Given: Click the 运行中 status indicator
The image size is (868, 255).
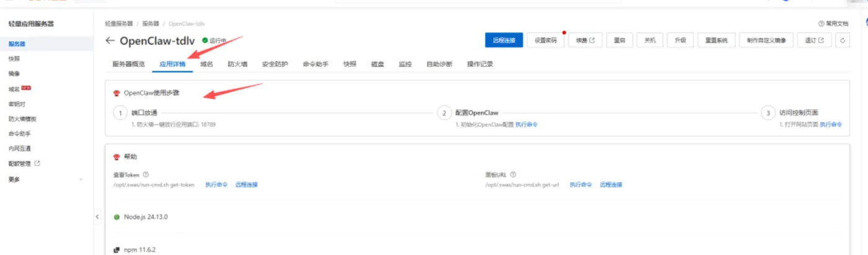Looking at the screenshot, I should [x=215, y=40].
